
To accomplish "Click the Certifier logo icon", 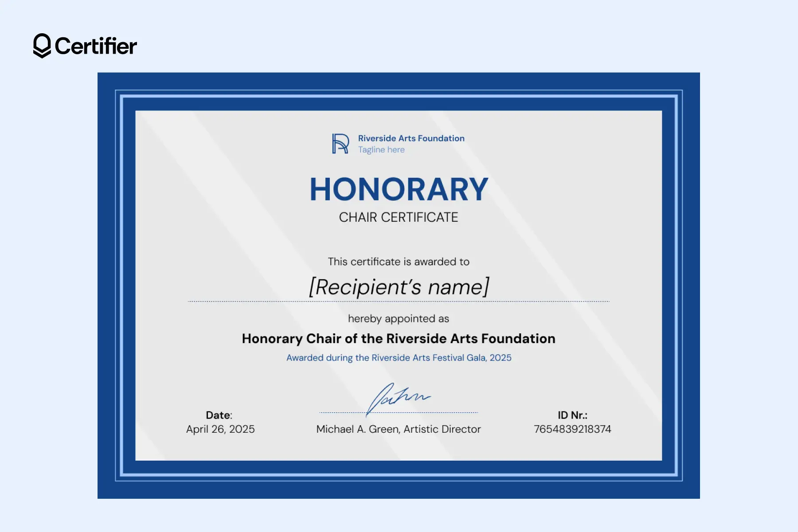I will 41,45.
